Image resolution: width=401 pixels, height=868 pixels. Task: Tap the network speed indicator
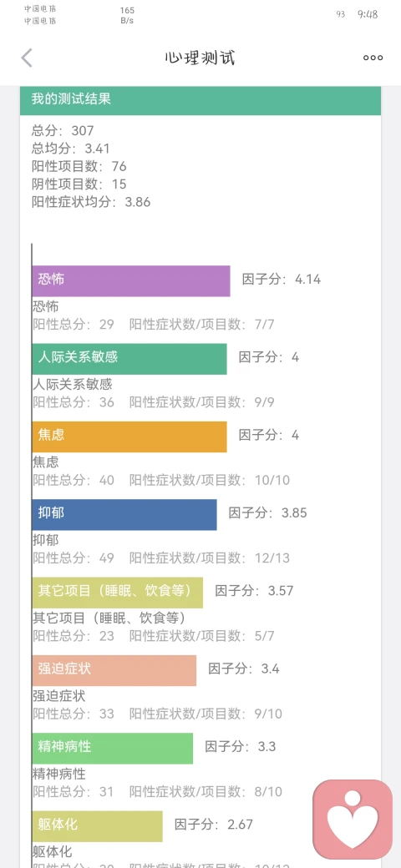127,16
